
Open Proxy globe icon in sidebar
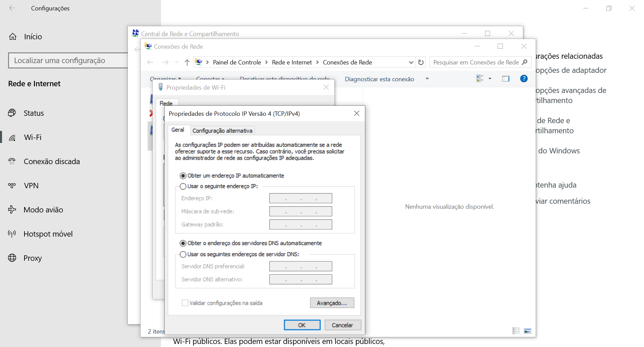pyautogui.click(x=12, y=258)
